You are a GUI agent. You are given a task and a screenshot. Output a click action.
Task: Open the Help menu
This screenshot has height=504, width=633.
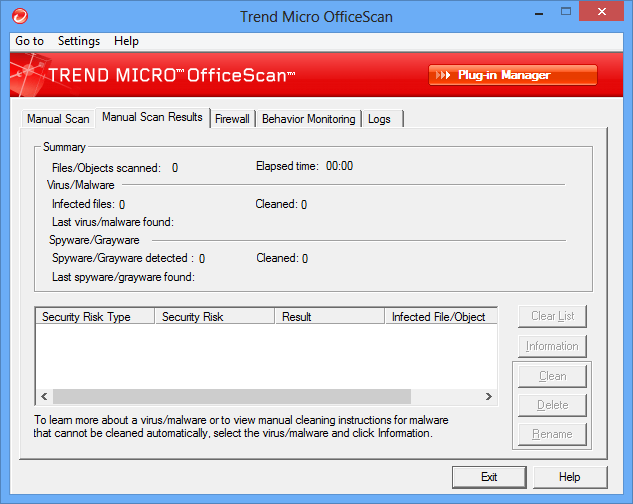click(x=126, y=41)
